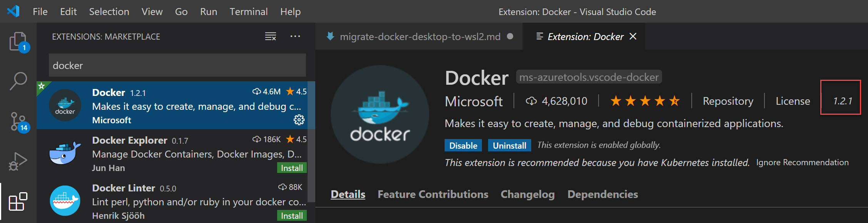This screenshot has width=868, height=223.
Task: Switch to the Changelog tab
Action: 527,194
